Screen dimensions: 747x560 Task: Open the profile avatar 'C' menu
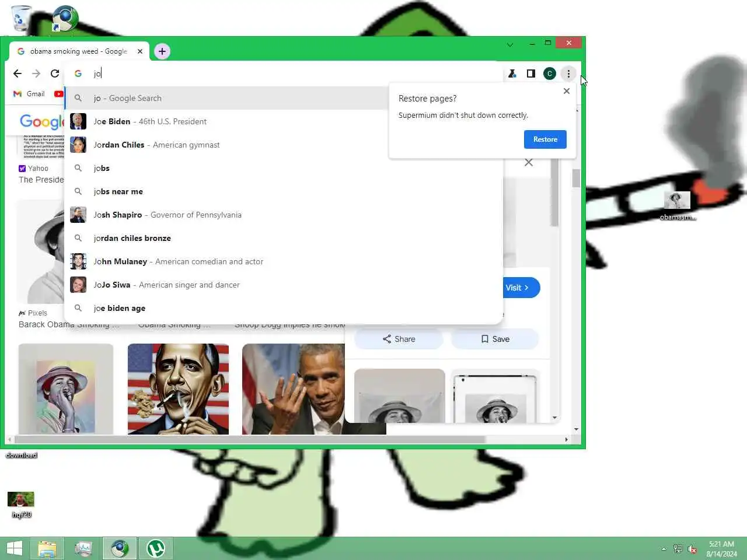[550, 73]
